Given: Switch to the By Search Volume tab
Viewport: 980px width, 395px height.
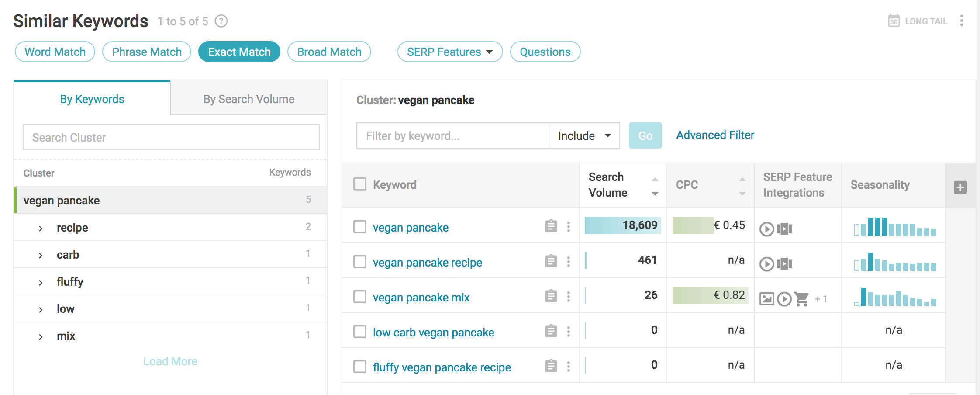Looking at the screenshot, I should (x=249, y=99).
